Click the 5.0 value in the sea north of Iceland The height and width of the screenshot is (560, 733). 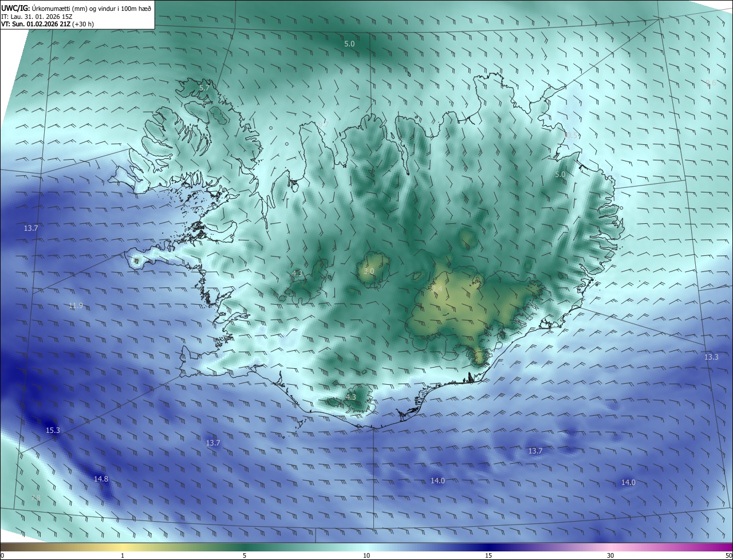349,44
